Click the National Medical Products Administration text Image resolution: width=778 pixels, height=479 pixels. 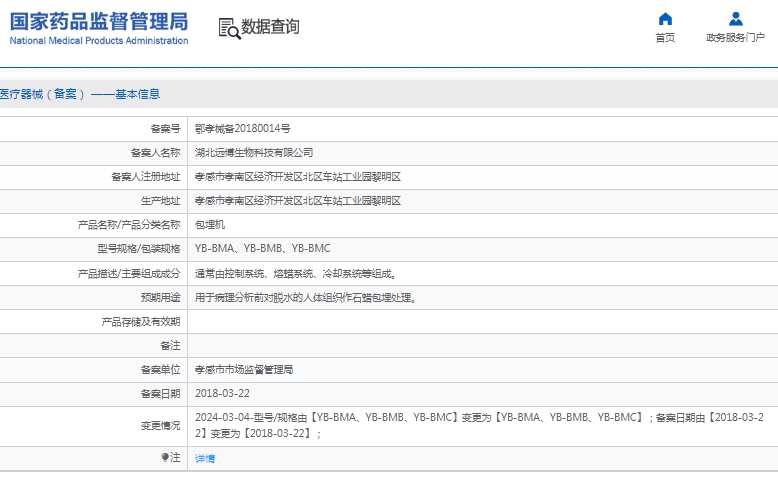[99, 41]
